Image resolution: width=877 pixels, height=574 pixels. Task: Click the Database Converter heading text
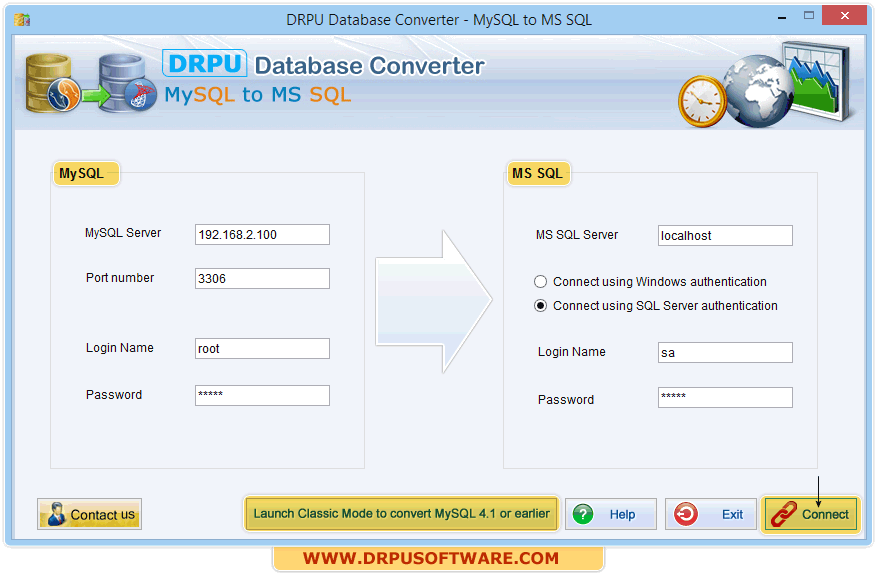[x=370, y=66]
